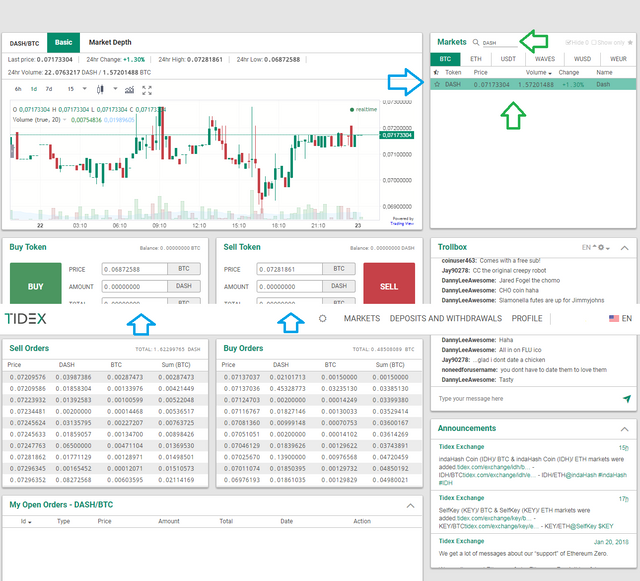Select the WEUR markets tab

tap(618, 59)
